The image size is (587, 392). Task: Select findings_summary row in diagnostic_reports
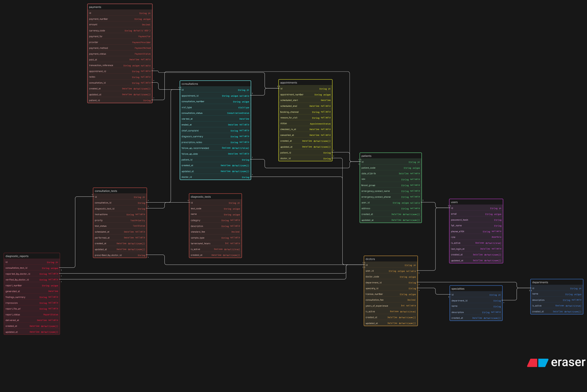point(32,297)
